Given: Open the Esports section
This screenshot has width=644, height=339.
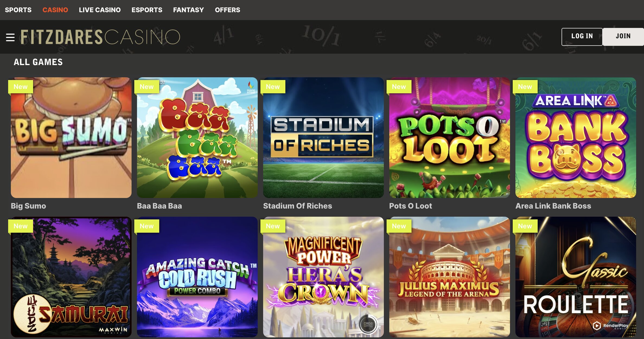Looking at the screenshot, I should point(147,10).
